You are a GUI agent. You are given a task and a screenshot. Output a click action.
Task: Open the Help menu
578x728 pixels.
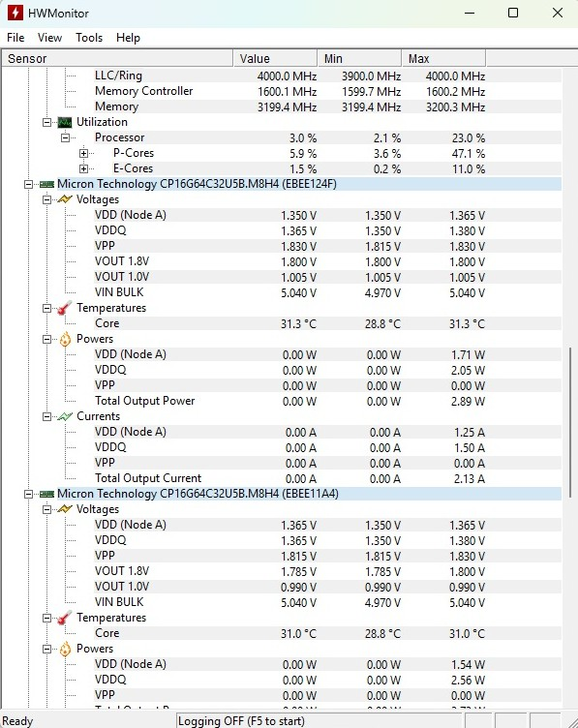128,38
